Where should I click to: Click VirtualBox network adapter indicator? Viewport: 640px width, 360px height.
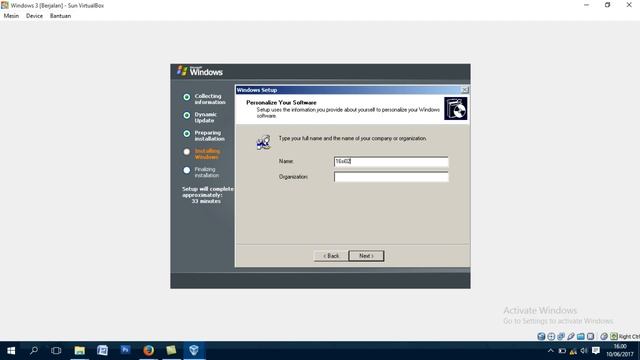561,336
